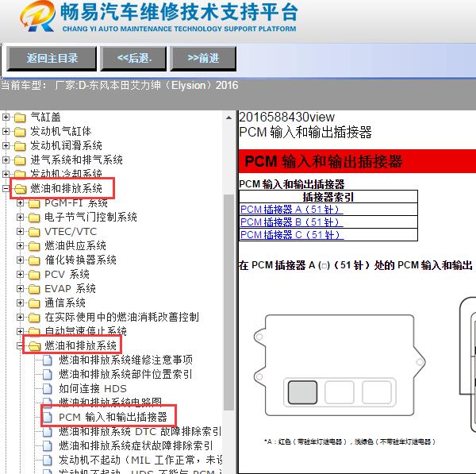476x474 pixels.
Task: Select the 气缸盖 tree item
Action: click(x=45, y=117)
